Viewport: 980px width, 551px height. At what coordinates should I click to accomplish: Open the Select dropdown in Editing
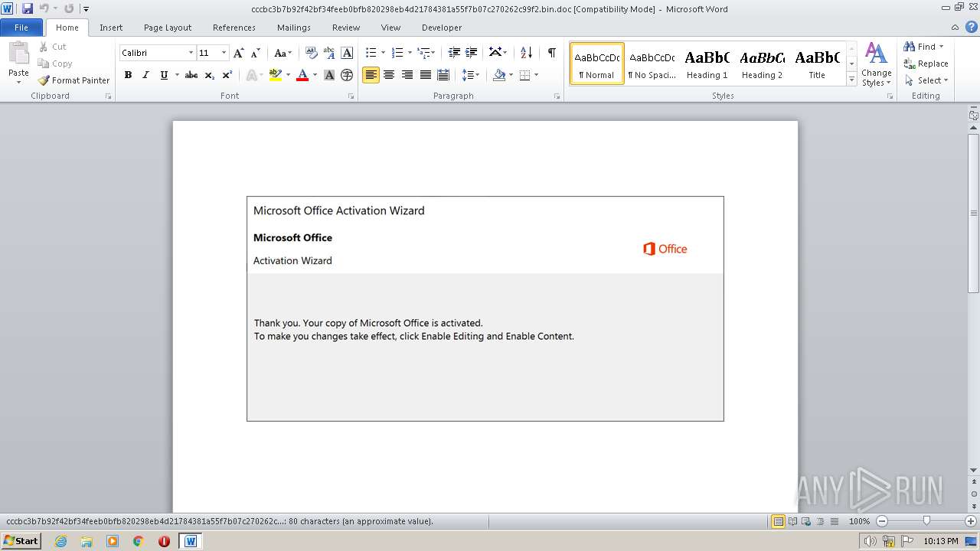click(926, 80)
